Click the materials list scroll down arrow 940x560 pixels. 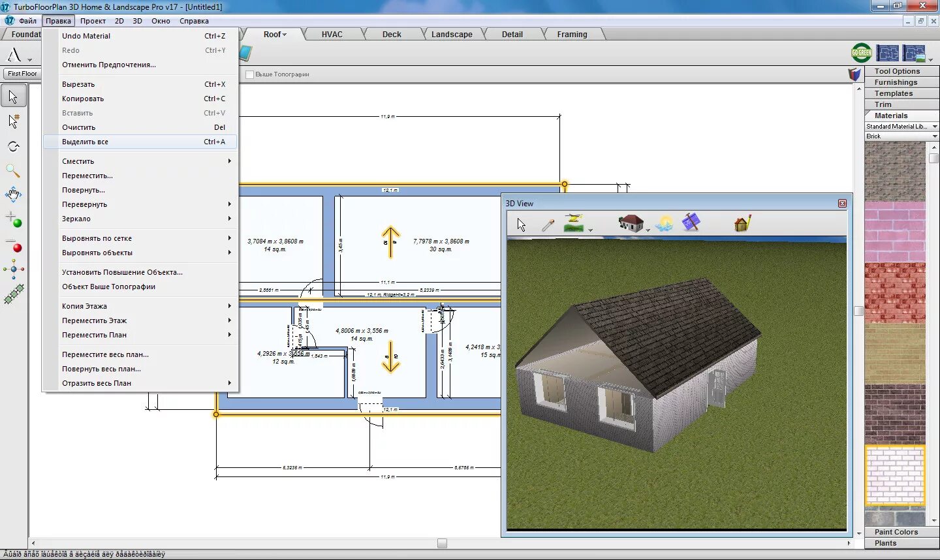(934, 521)
